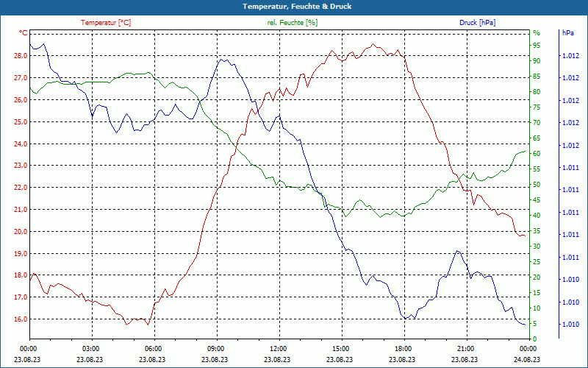Click the '35' humidity tick label

(x=537, y=231)
